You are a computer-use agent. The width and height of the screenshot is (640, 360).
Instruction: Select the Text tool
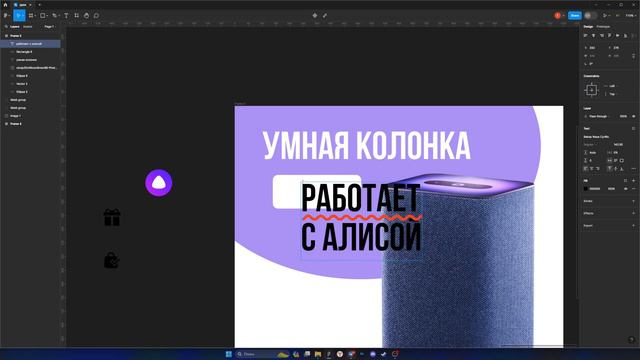[x=66, y=16]
